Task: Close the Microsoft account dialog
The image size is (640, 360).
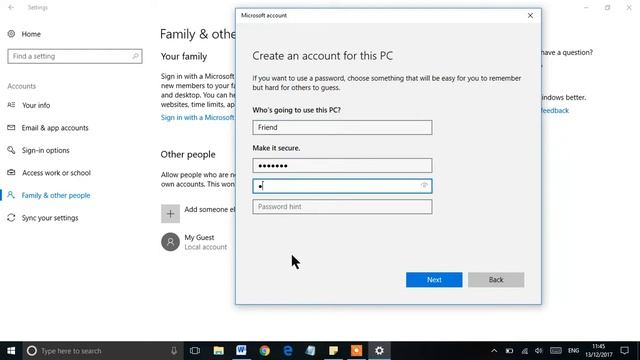Action: (530, 16)
